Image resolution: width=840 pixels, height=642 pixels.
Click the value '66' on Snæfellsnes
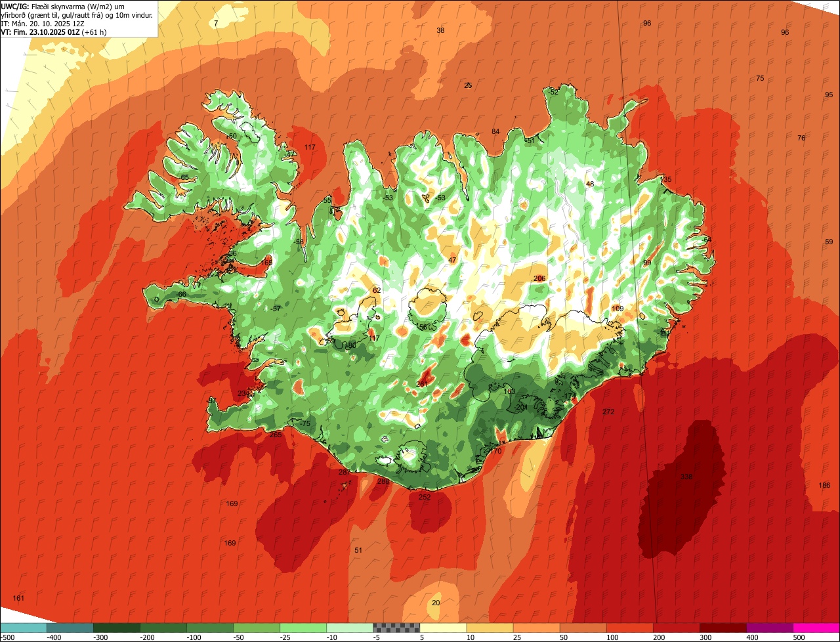[182, 294]
